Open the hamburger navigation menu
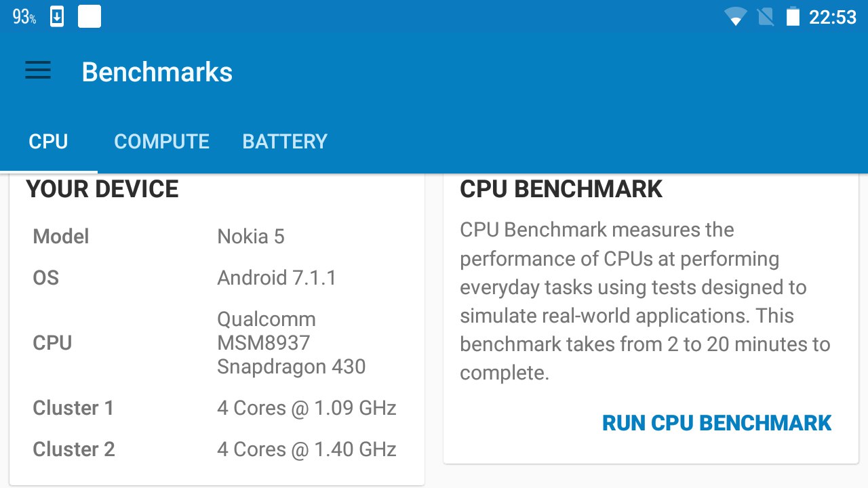Screen dimensions: 868x488 38,70
